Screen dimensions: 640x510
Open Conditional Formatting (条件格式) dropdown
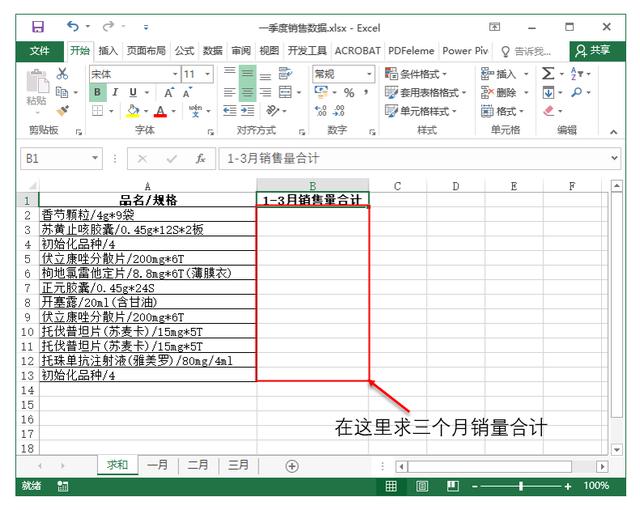pos(416,74)
